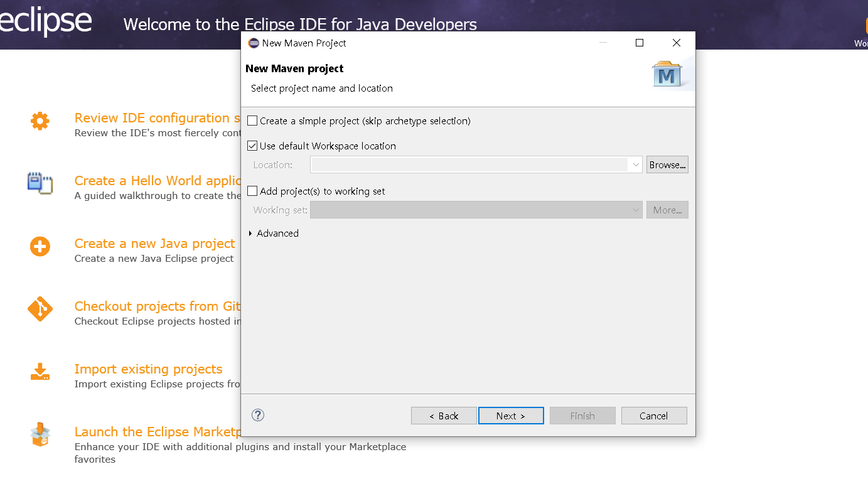Open Create a new Java project link

154,244
